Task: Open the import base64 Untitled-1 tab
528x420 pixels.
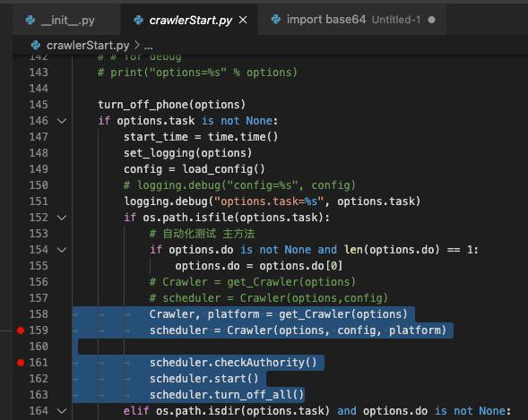Action: 352,20
